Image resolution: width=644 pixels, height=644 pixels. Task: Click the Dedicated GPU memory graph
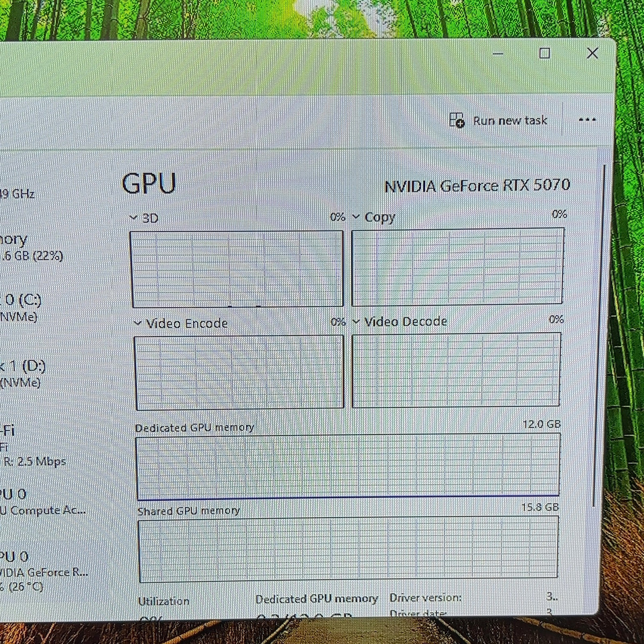click(348, 466)
